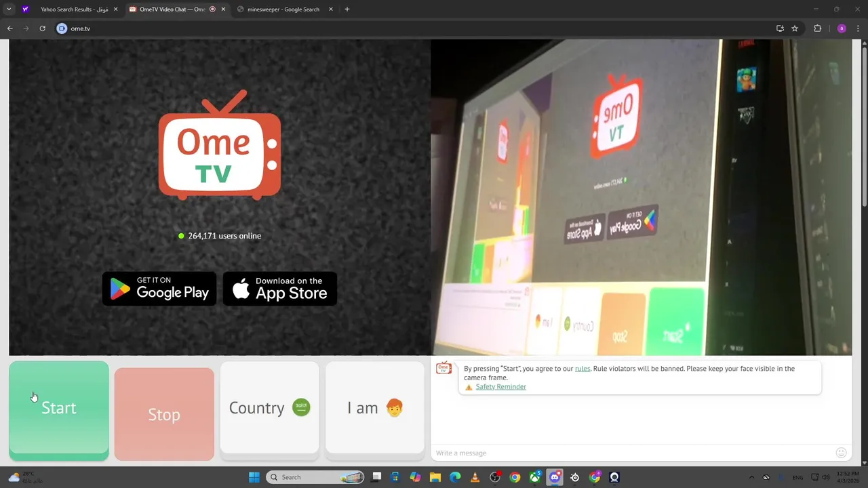Click the Write a message input field
This screenshot has width=868, height=488.
click(x=631, y=453)
